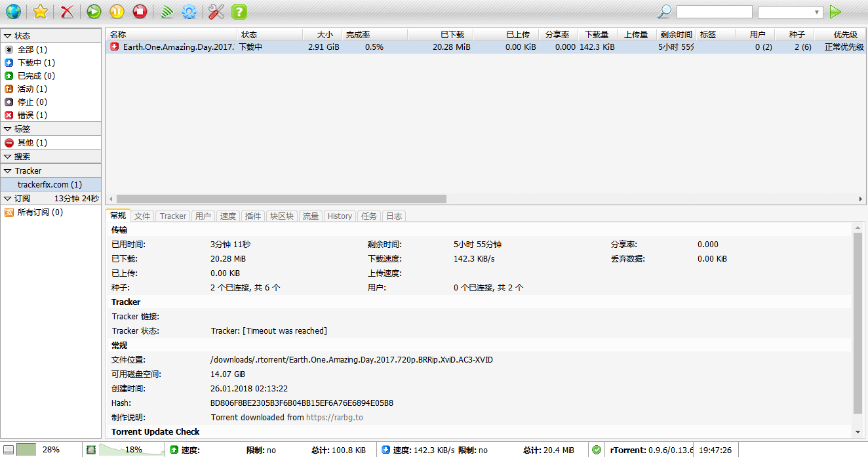The width and height of the screenshot is (868, 457).
Task: Switch to the 速度 tab
Action: [x=228, y=216]
